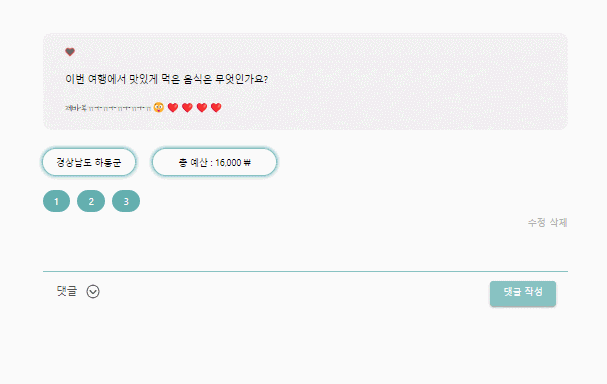This screenshot has width=607, height=384.
Task: Click the second red heart emoji
Action: (187, 108)
